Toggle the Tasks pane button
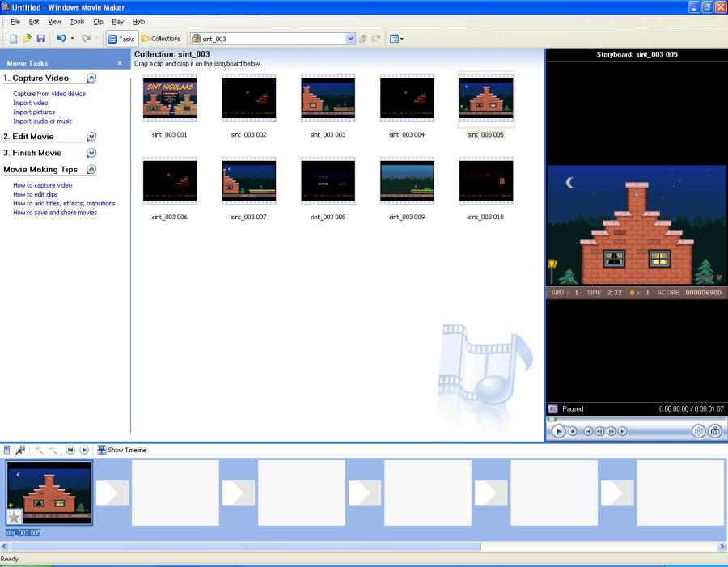This screenshot has height=567, width=728. point(121,39)
